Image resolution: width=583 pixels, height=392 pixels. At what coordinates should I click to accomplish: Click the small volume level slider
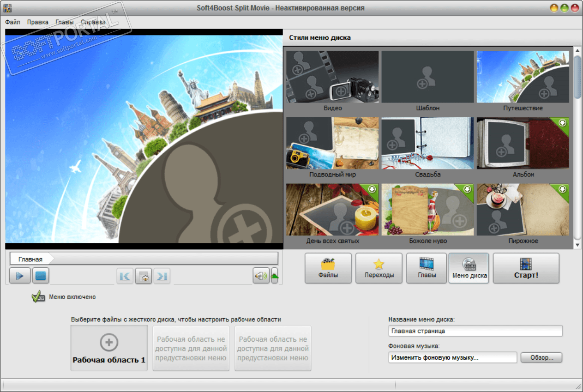pyautogui.click(x=275, y=276)
